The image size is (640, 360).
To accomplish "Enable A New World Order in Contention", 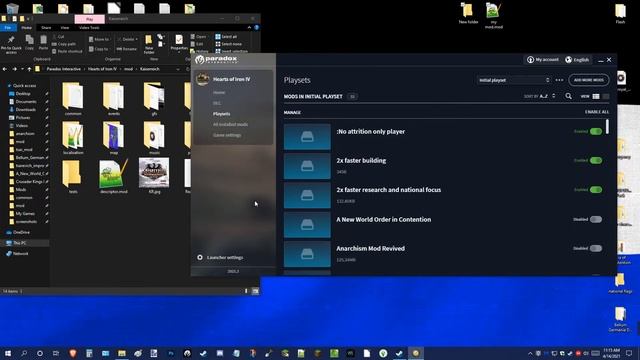I will pyautogui.click(x=596, y=219).
